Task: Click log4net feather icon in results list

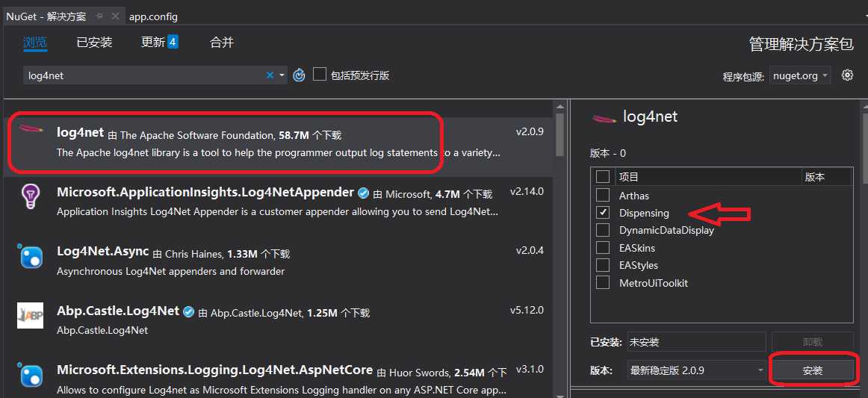Action: click(x=31, y=129)
